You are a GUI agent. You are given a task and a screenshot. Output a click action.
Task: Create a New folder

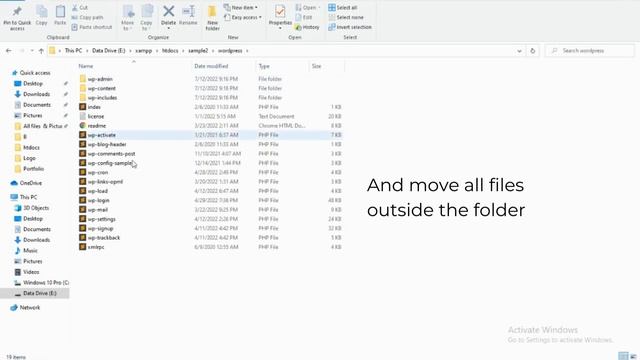pyautogui.click(x=212, y=18)
